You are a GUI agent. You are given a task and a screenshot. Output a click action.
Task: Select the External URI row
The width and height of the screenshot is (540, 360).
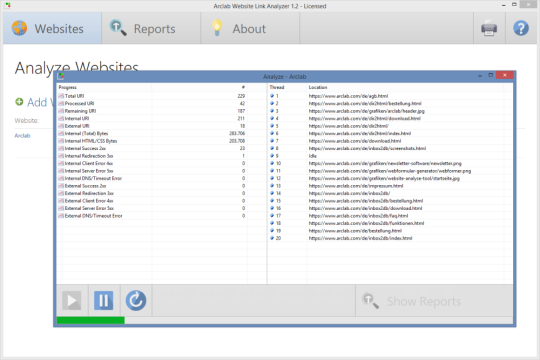click(x=152, y=126)
